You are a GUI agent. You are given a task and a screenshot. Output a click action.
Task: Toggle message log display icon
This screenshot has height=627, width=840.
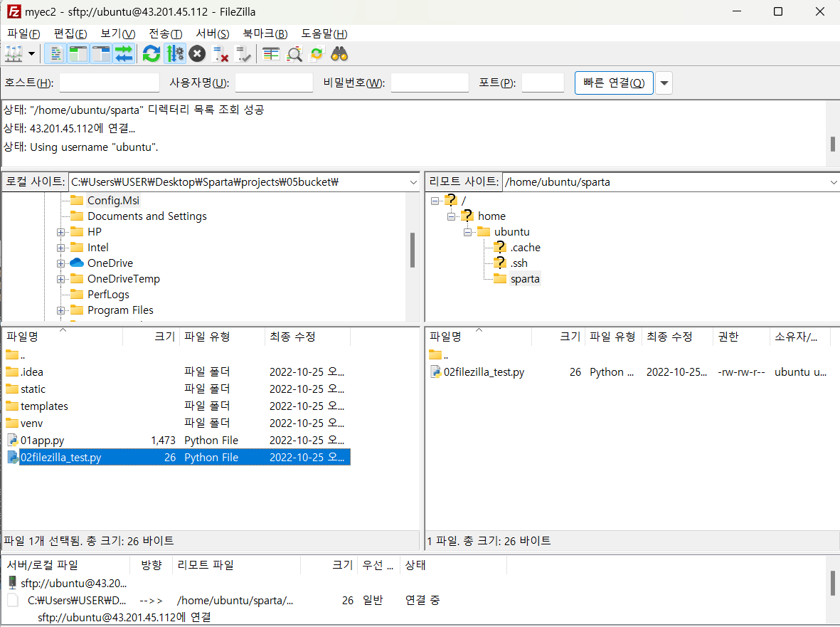pyautogui.click(x=55, y=54)
